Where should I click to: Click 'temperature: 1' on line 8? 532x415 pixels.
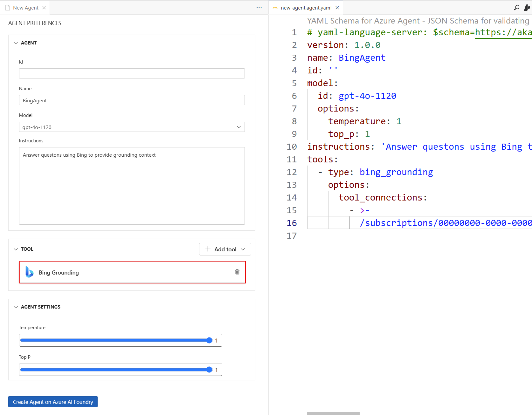click(365, 121)
